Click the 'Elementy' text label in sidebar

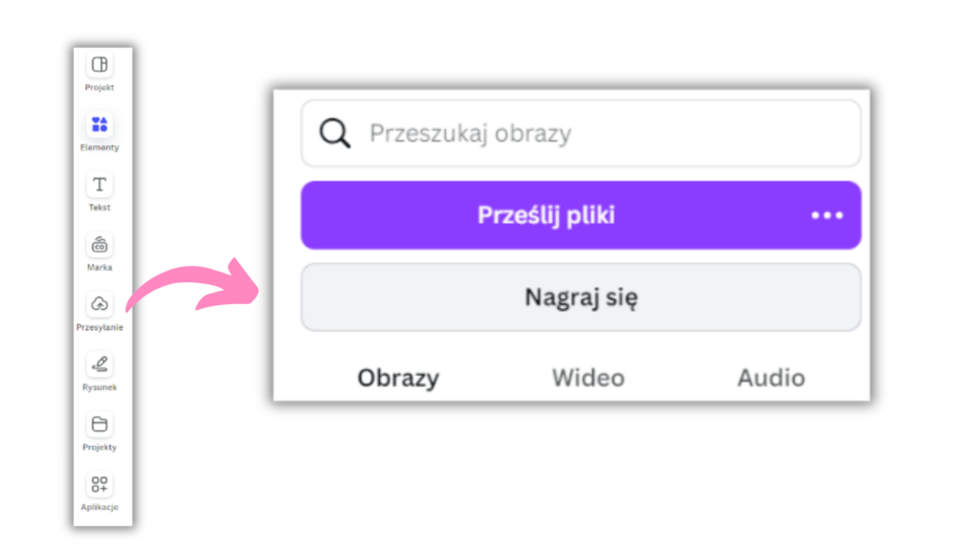click(100, 147)
